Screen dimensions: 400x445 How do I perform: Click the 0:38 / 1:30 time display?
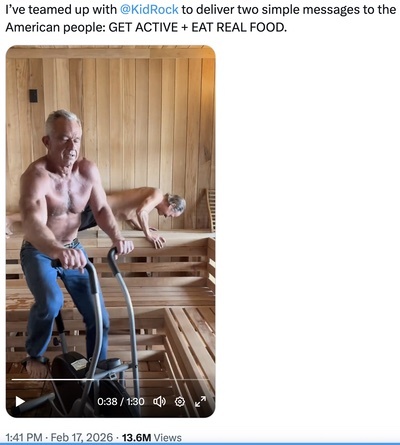pyautogui.click(x=121, y=401)
